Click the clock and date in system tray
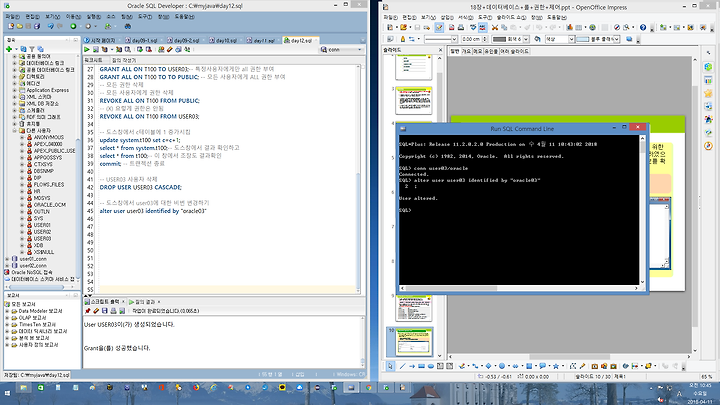The image size is (720, 405). pos(699,393)
